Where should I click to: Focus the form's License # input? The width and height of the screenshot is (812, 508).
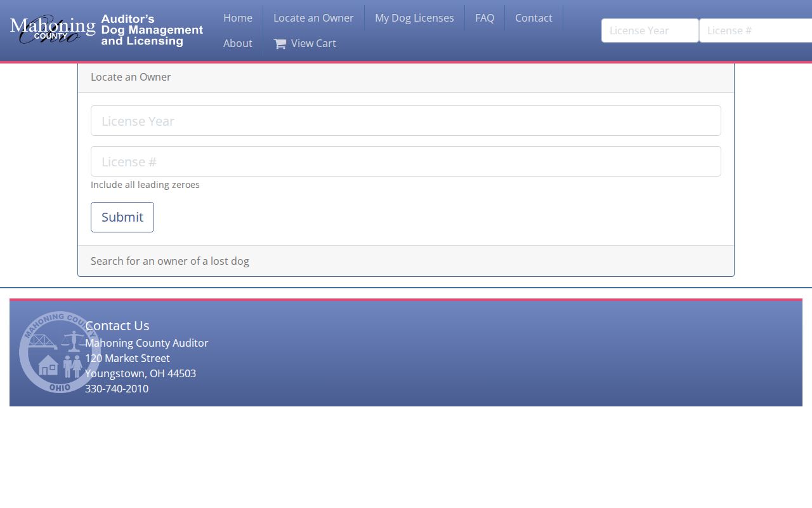pyautogui.click(x=406, y=161)
